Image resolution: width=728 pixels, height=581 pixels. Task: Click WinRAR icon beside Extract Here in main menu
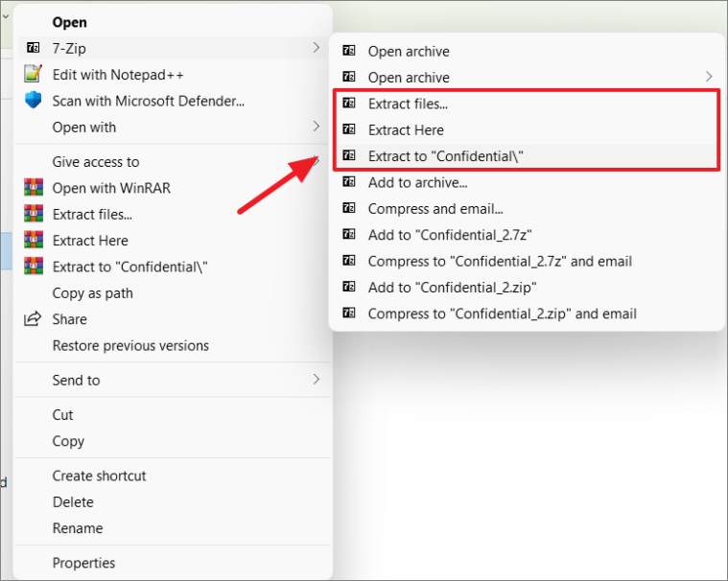coord(34,240)
